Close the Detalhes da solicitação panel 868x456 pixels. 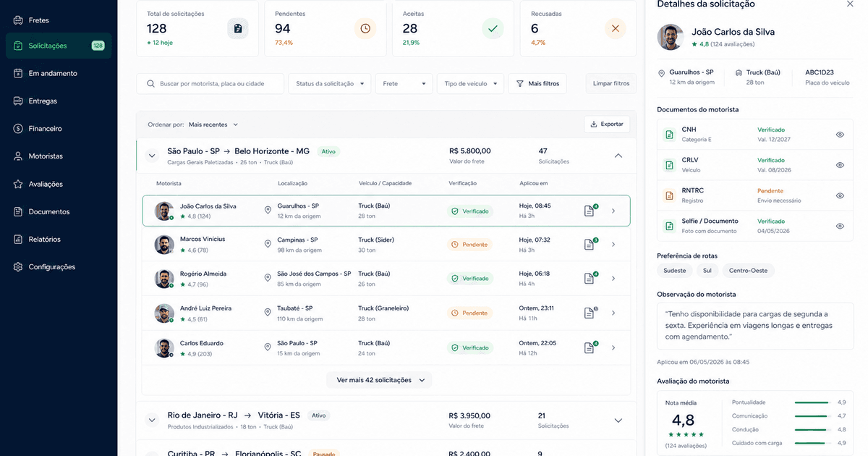pyautogui.click(x=850, y=4)
